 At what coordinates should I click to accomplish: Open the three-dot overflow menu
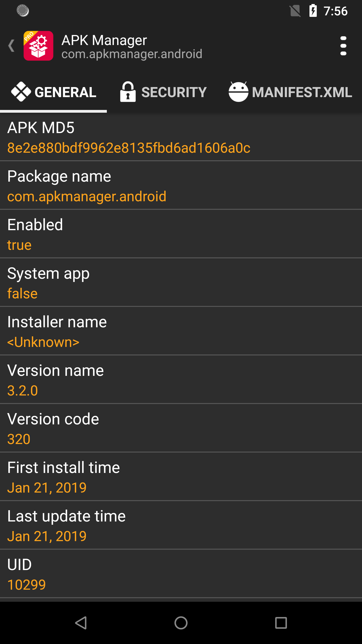point(343,46)
